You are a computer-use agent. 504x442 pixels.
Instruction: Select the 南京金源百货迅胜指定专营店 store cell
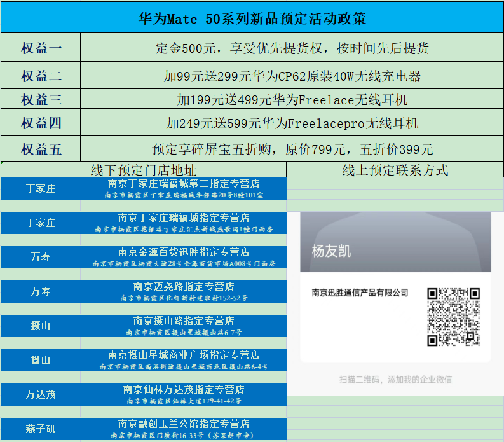184,257
